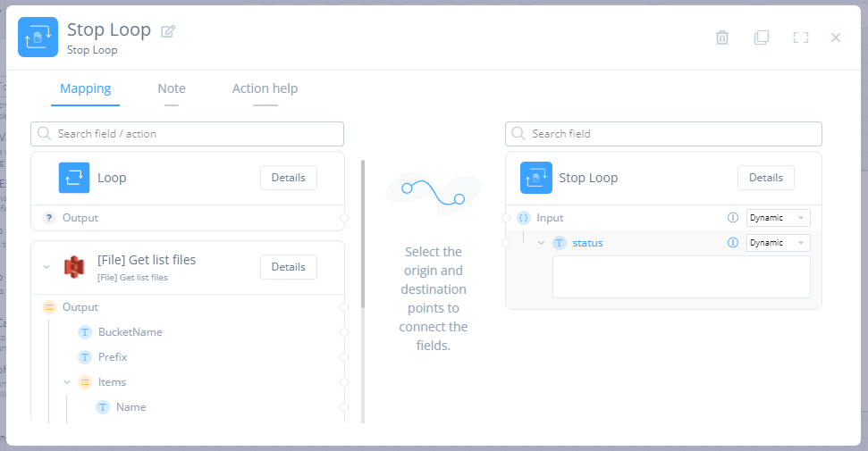Delete action using the trash icon
Viewport: 868px width, 451px height.
[x=722, y=38]
